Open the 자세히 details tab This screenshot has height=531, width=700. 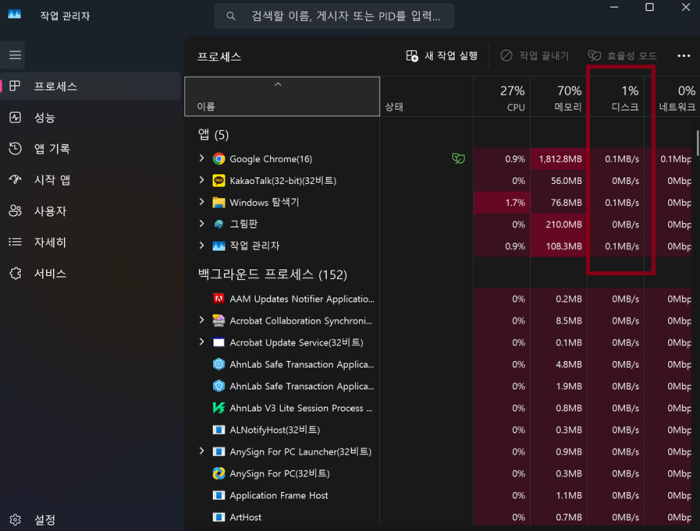90,242
